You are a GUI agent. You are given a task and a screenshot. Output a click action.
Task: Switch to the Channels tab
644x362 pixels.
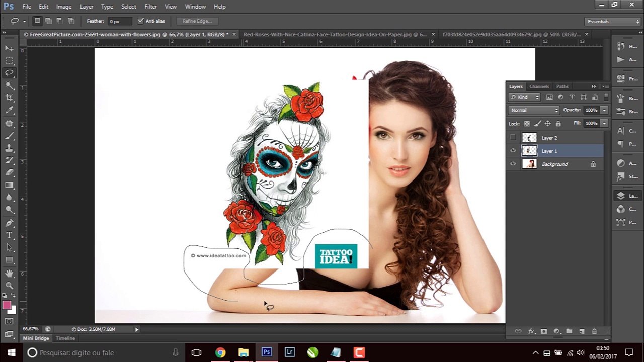coord(539,86)
